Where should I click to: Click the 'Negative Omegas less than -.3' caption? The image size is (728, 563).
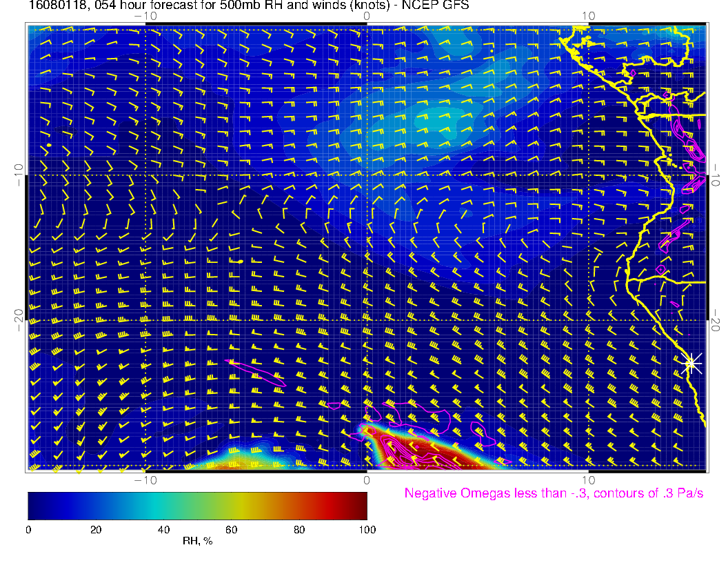pos(554,493)
